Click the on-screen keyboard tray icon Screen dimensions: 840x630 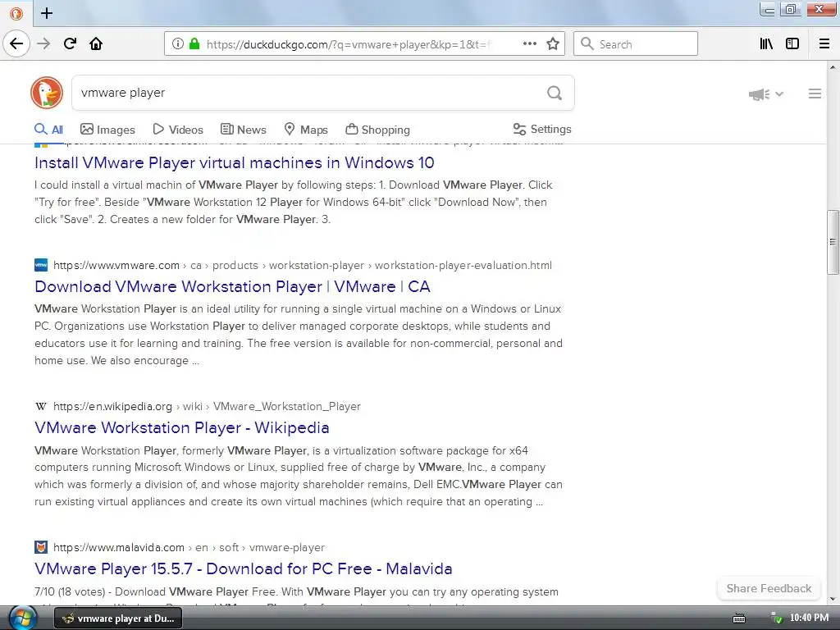pyautogui.click(x=739, y=619)
